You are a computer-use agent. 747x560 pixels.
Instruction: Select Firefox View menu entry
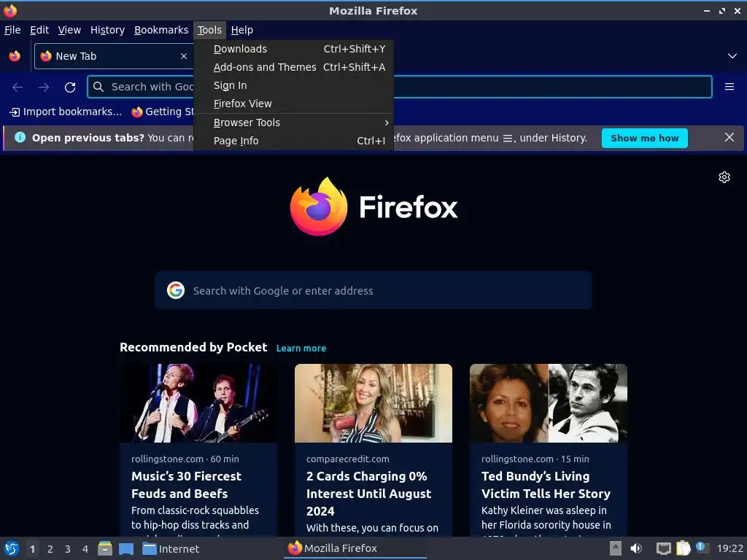click(x=294, y=104)
